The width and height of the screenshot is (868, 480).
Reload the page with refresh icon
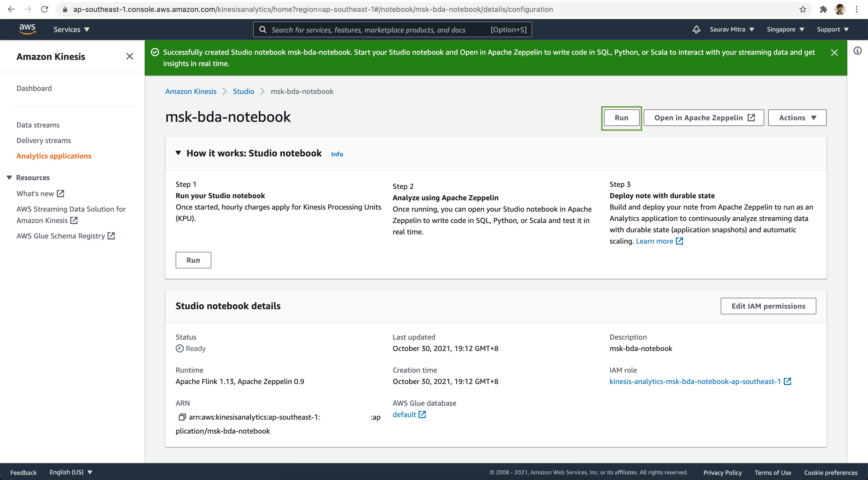pyautogui.click(x=44, y=9)
